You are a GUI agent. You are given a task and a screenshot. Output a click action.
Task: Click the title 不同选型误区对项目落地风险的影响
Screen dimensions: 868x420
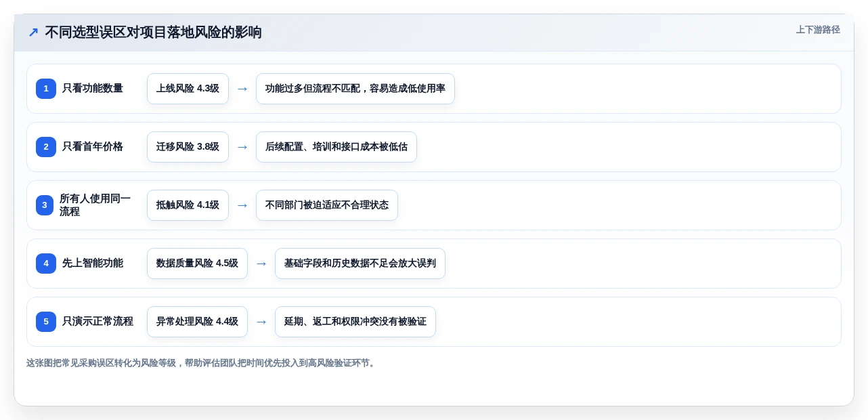click(154, 33)
